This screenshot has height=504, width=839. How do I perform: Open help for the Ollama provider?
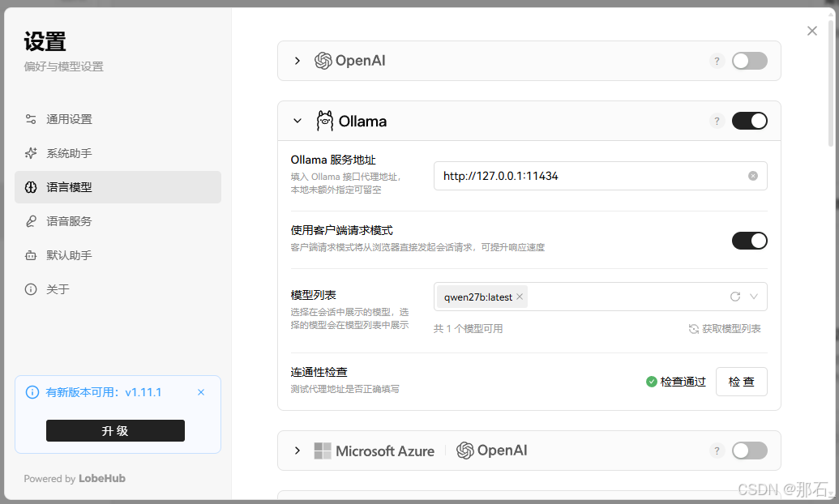pyautogui.click(x=717, y=121)
